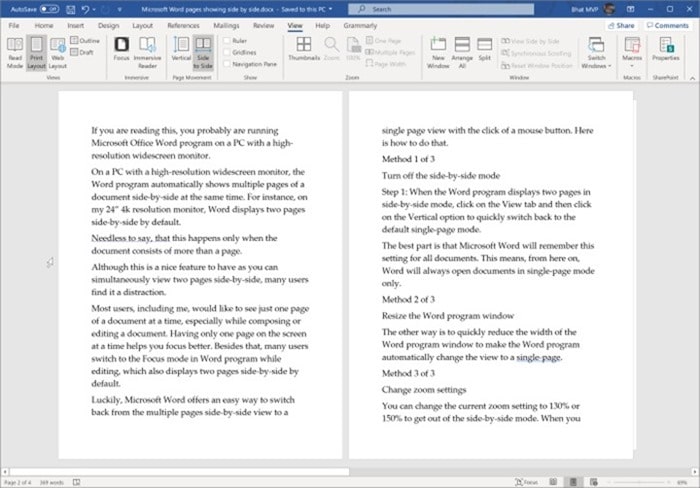Click the word count in status bar
The image size is (700, 488).
click(52, 482)
